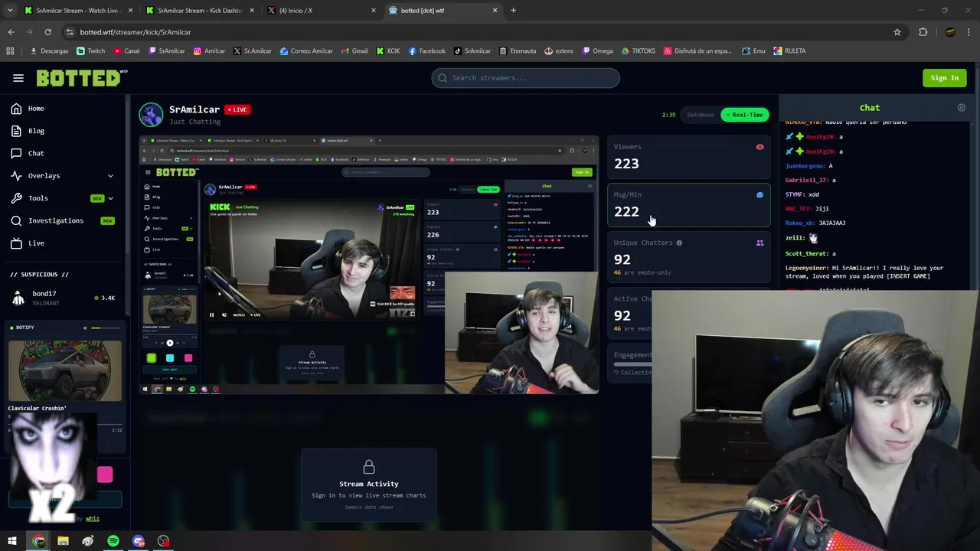Viewport: 980px width, 551px height.
Task: Open the Windows Start menu
Action: [x=12, y=541]
